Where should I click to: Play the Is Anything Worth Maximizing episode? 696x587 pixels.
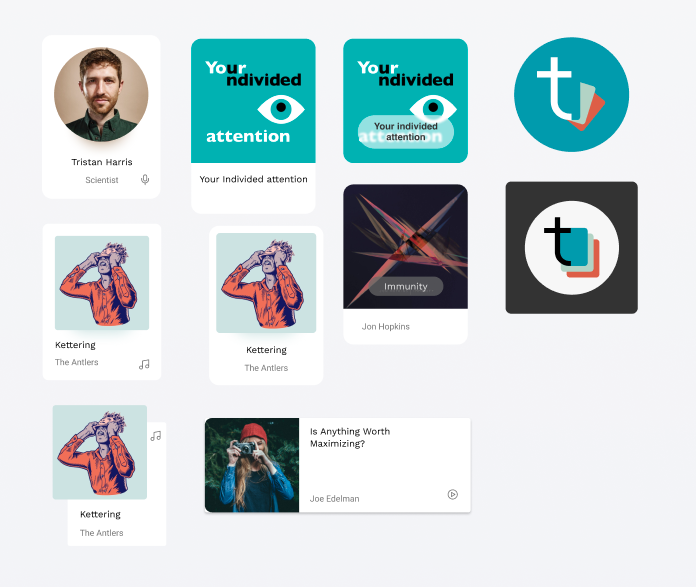click(x=452, y=494)
